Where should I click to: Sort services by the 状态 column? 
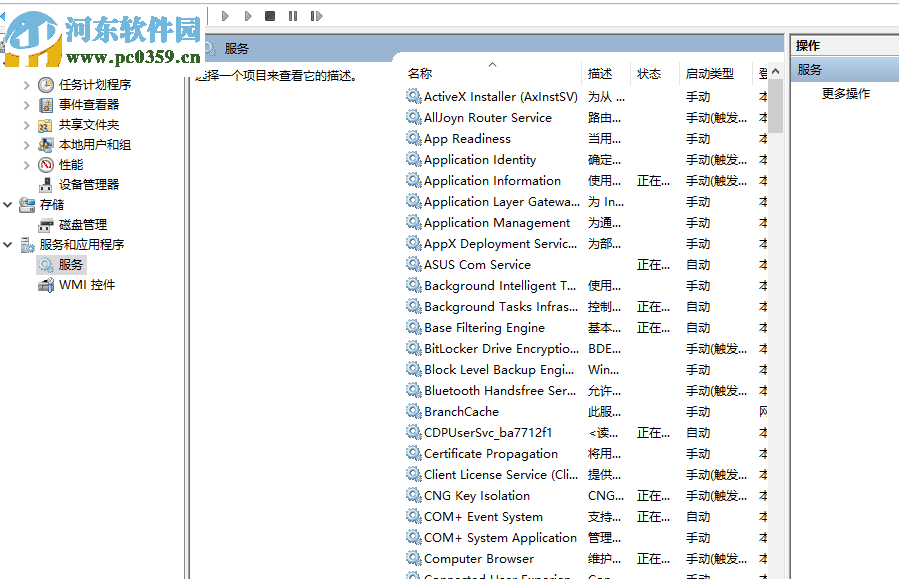(x=650, y=72)
